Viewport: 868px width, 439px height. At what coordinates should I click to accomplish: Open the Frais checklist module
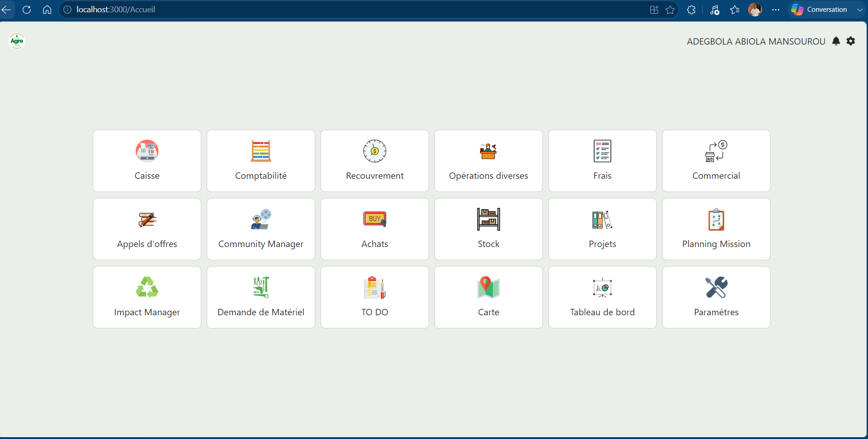click(x=602, y=161)
